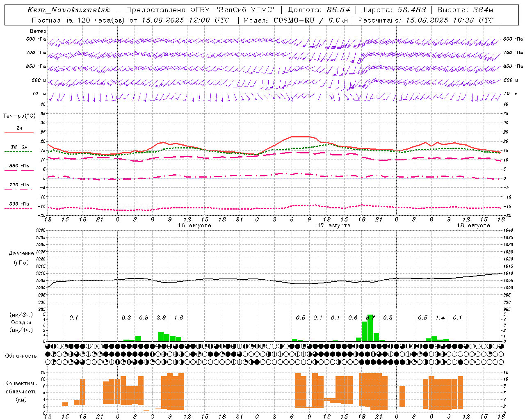Screen dimensions: 525x420
Task: Click the 700 гПа temperature legend entry
Action: coord(19,185)
